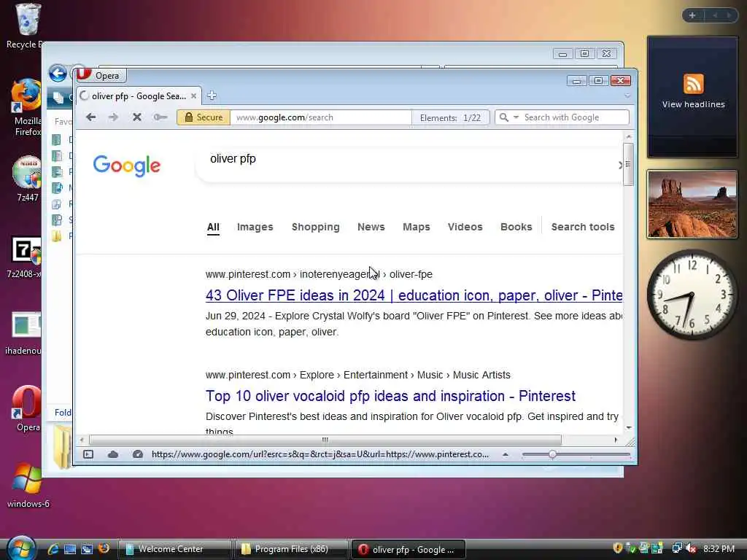Open the 7z447 desktop icon
The width and height of the screenshot is (747, 560).
tap(27, 179)
